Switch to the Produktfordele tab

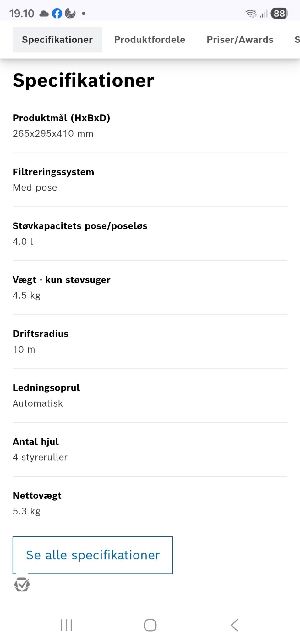150,40
